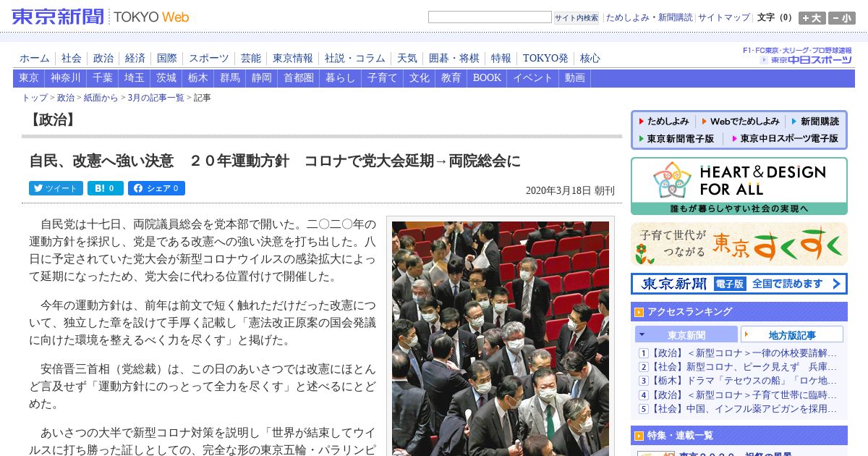Open the 核心 section
This screenshot has height=456, width=868.
click(590, 59)
